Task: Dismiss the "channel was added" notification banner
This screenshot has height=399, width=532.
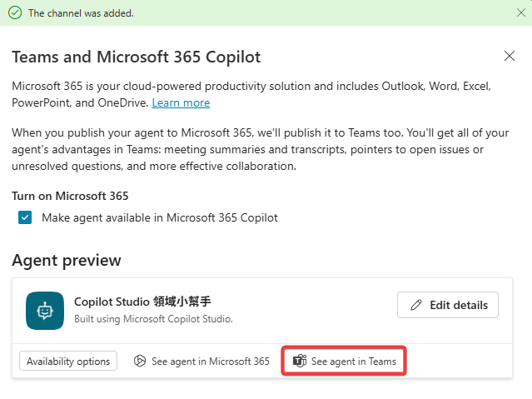Action: 520,13
